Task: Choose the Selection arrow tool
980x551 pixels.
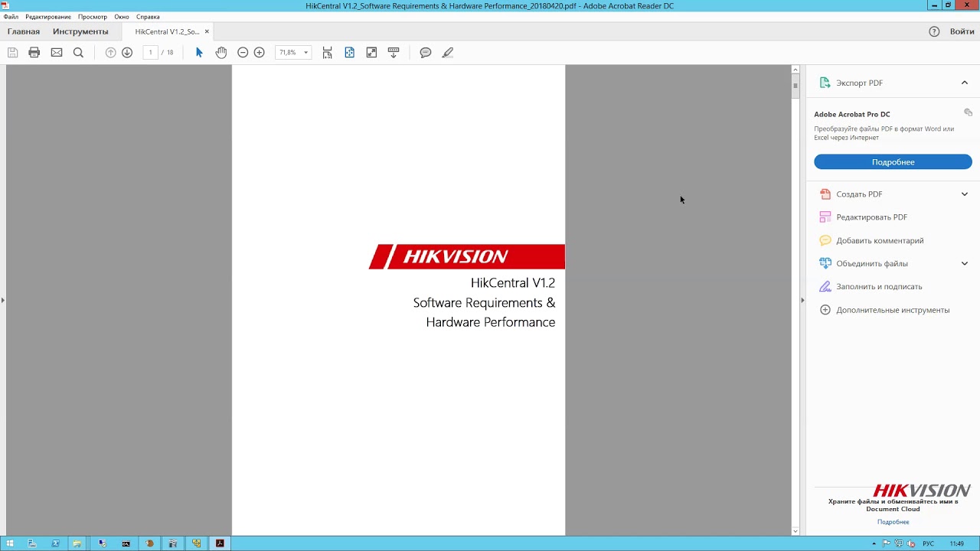Action: (x=199, y=53)
